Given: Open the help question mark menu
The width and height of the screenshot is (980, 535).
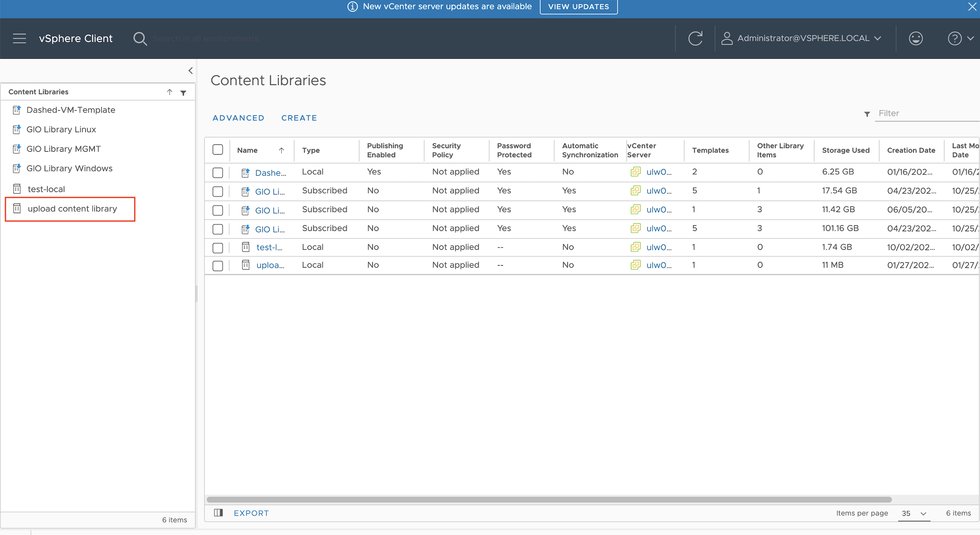Looking at the screenshot, I should point(960,38).
